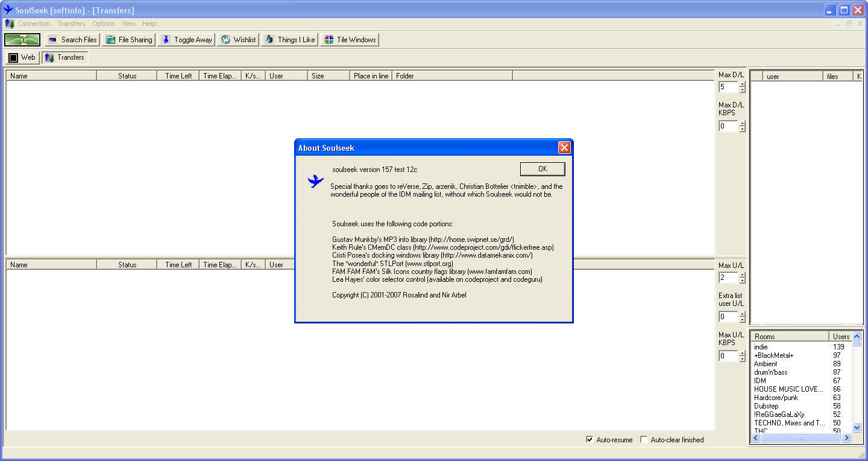Select the Hardcore/punk room
This screenshot has height=461, width=868.
[776, 398]
